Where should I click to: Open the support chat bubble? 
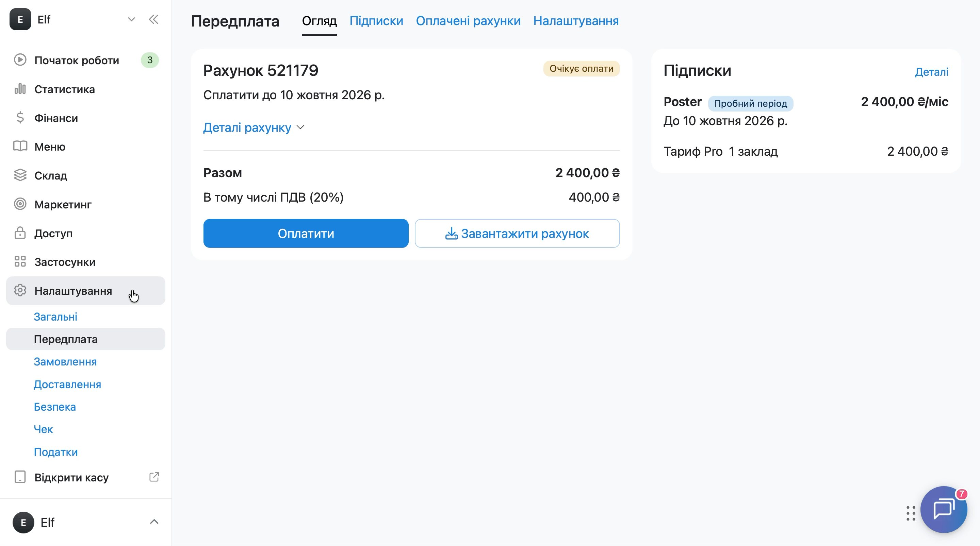[x=944, y=510]
